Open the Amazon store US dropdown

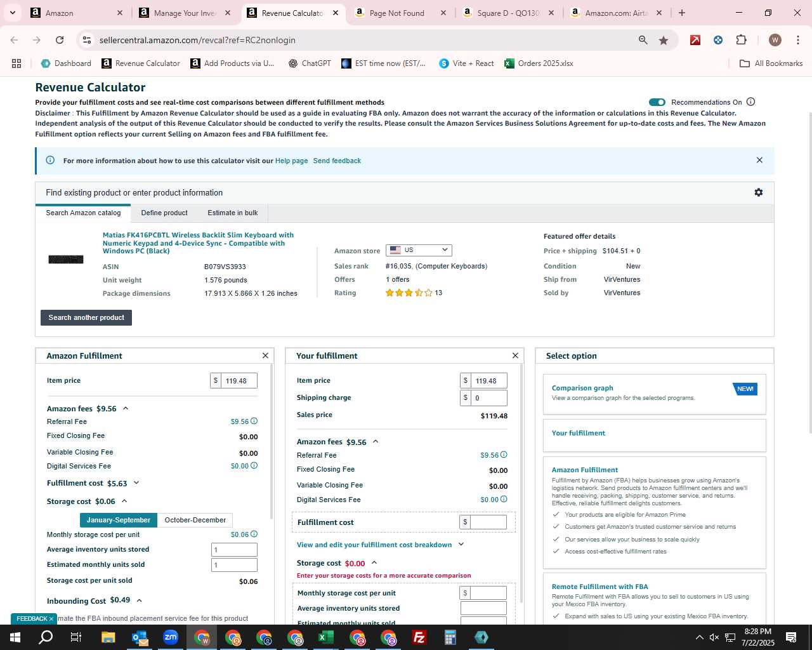click(419, 250)
